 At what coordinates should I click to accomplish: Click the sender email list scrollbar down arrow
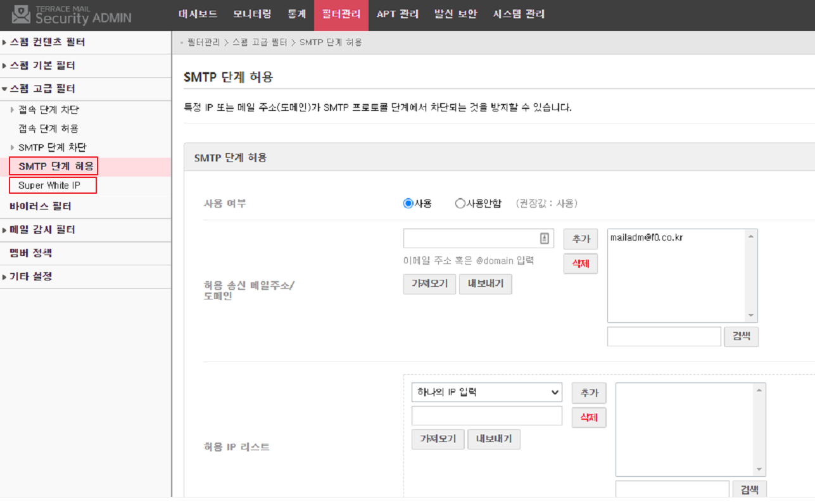click(751, 315)
